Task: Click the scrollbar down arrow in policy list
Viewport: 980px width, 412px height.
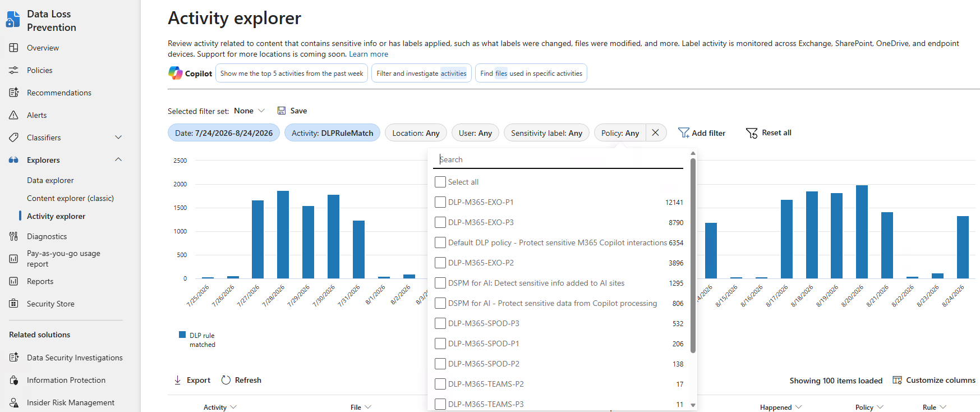Action: point(693,405)
